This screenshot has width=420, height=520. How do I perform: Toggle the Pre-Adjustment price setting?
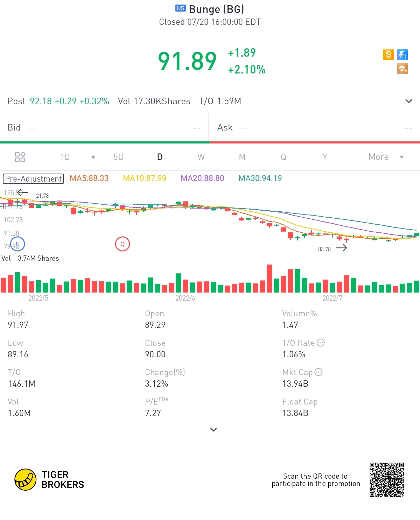click(34, 179)
